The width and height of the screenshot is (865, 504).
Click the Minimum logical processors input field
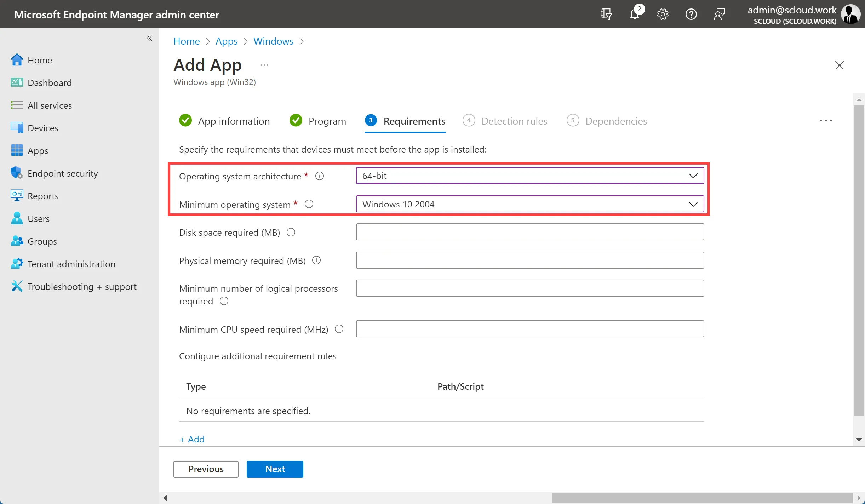[530, 288]
